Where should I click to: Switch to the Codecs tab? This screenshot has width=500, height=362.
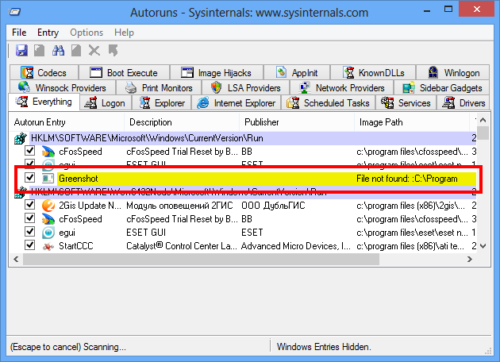click(44, 72)
